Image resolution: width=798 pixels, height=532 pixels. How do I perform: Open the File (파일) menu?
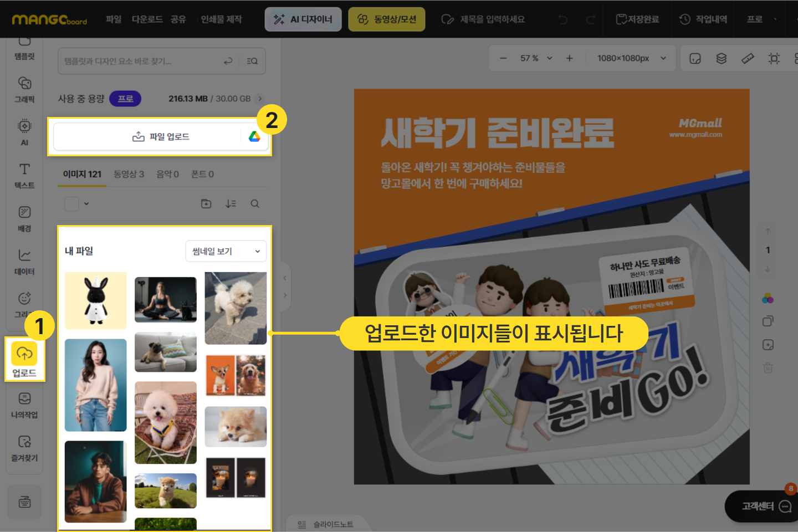point(114,19)
